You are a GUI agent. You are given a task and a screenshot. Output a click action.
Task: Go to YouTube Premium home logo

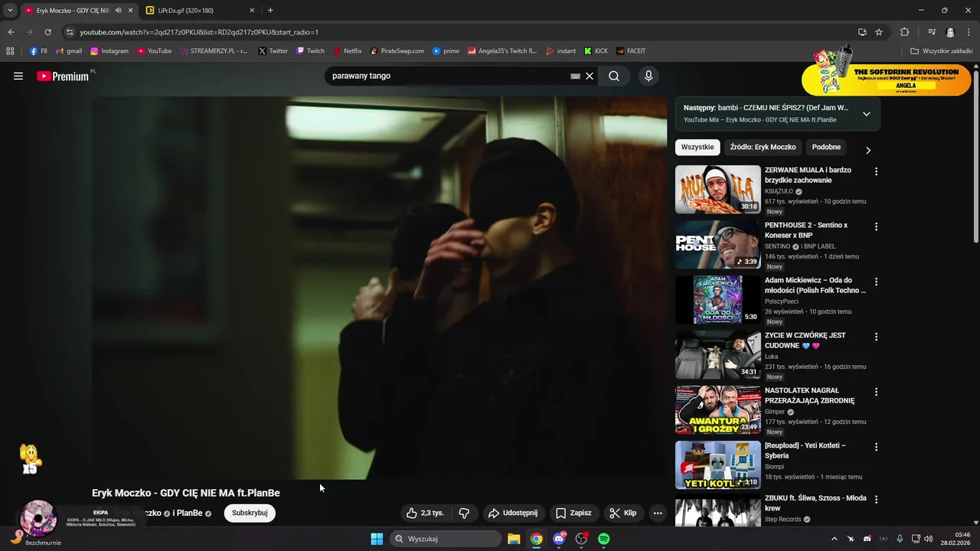coord(63,76)
